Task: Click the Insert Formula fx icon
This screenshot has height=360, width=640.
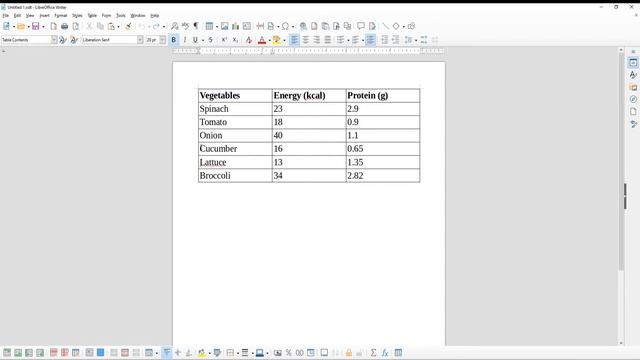Action: [x=384, y=353]
